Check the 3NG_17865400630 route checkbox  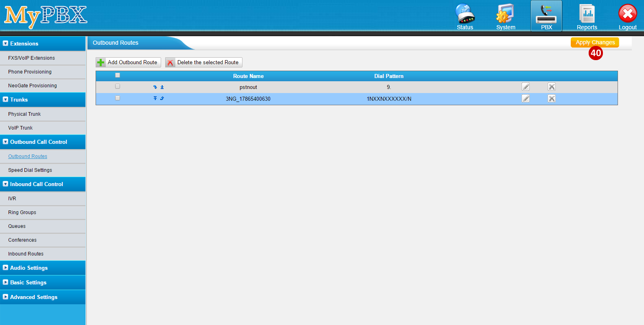pyautogui.click(x=118, y=98)
